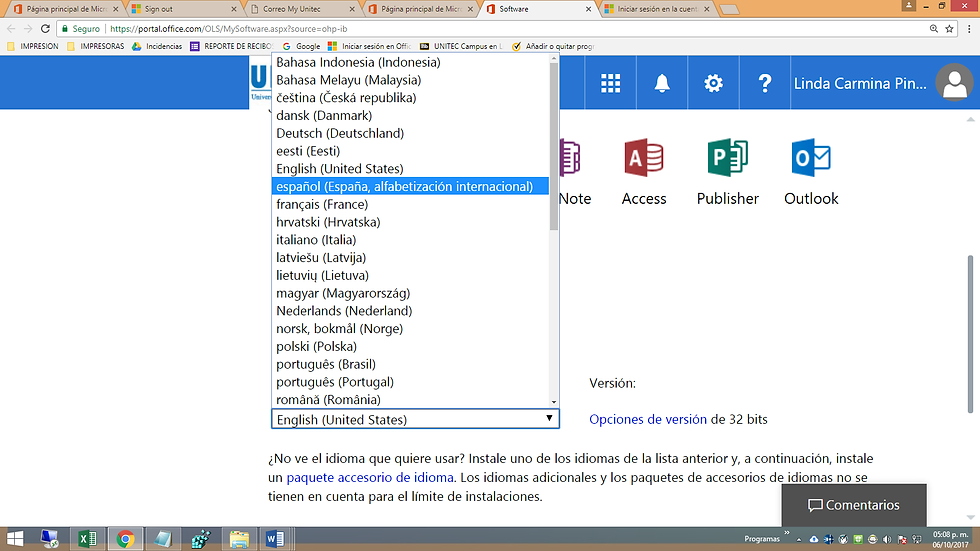Click the user profile avatar
This screenshot has height=551, width=980.
(954, 82)
